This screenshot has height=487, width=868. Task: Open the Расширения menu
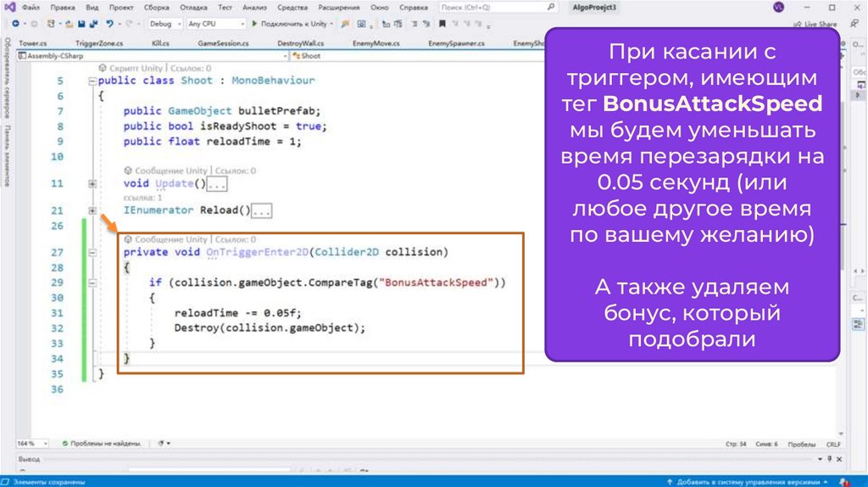click(339, 7)
